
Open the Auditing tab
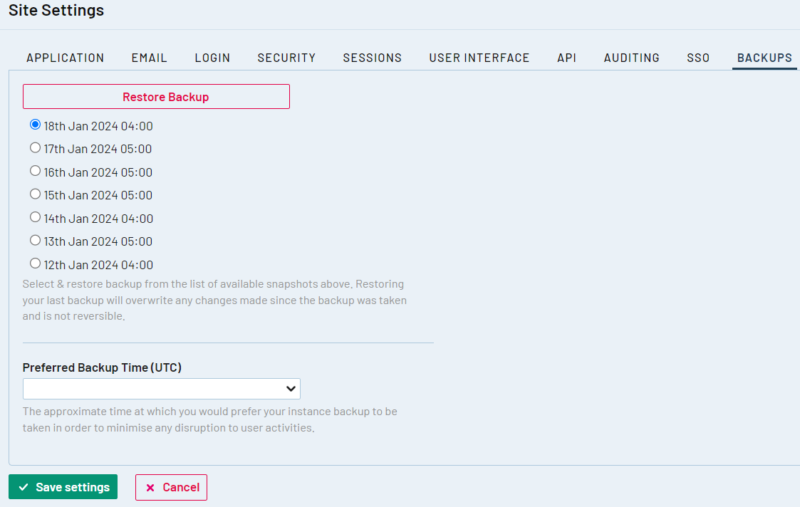tap(632, 58)
